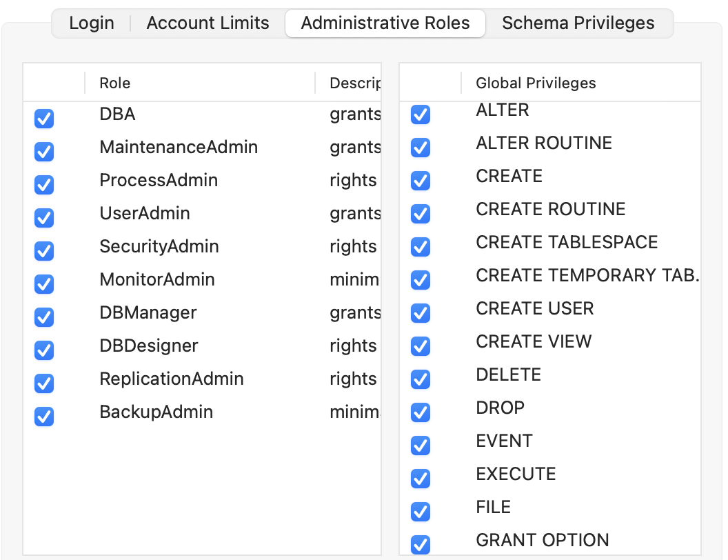728x560 pixels.
Task: Uncheck the GRANT OPTION privilege
Action: (x=421, y=544)
